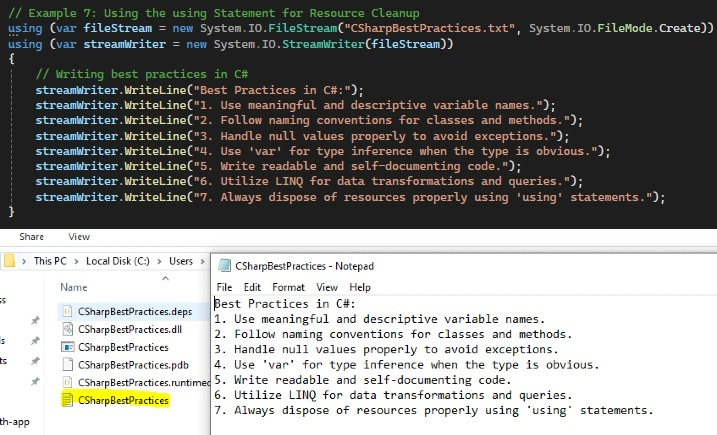Click the first pin icon in Explorer sidebar

(35, 320)
